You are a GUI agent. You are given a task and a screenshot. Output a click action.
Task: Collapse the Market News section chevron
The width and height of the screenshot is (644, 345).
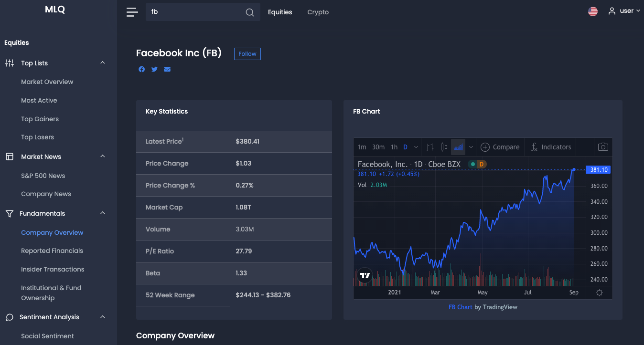103,157
